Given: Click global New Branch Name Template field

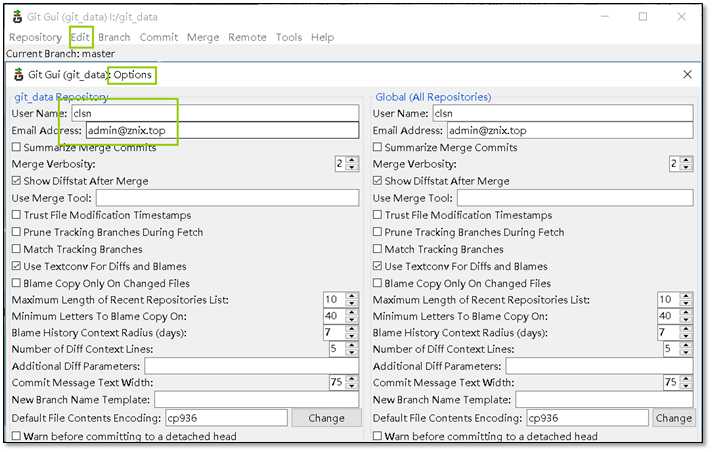Looking at the screenshot, I should [x=604, y=400].
